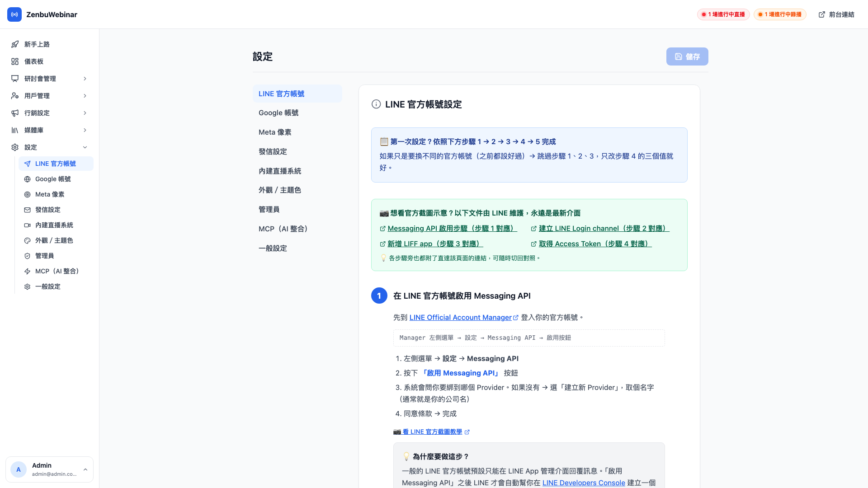The height and width of the screenshot is (488, 868).
Task: Expand the 研討會管理 chevron
Action: [x=85, y=79]
